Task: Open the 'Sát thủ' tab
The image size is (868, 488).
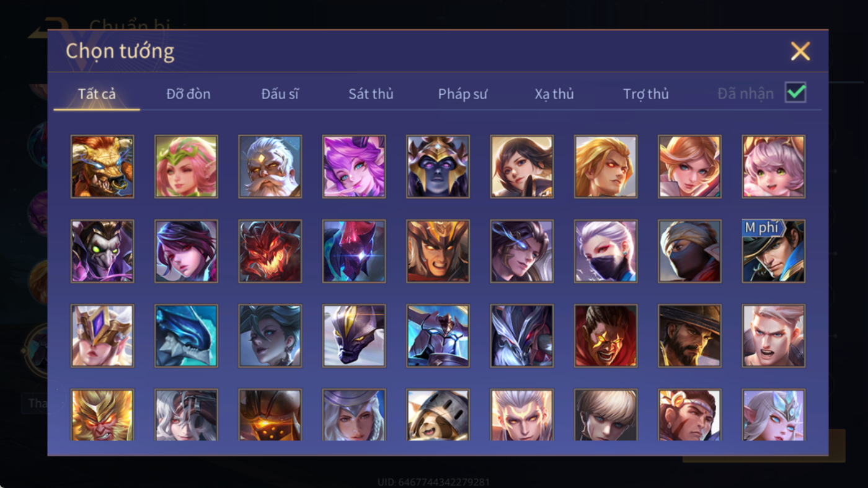Action: point(371,94)
